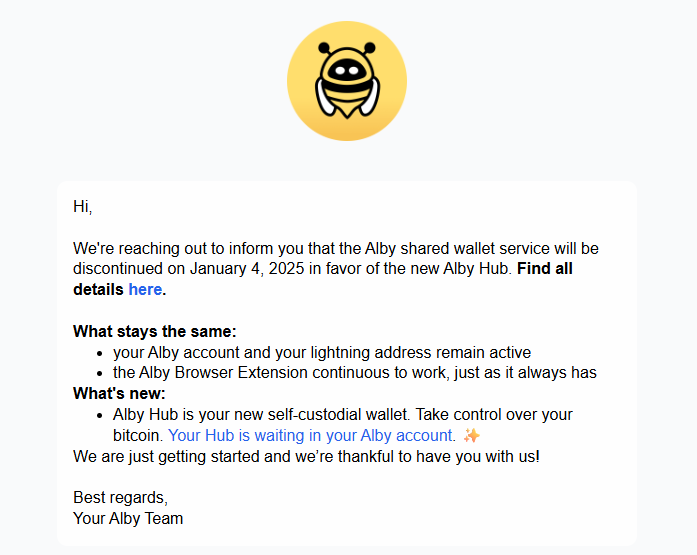Screen dimensions: 697x555
Task: Click the sparkles emoji after the Hub link
Action: coord(472,435)
